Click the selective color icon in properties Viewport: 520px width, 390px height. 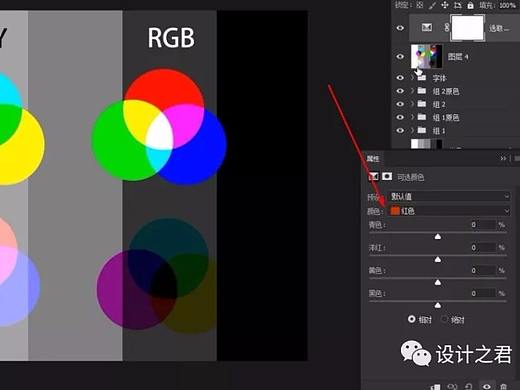click(373, 176)
